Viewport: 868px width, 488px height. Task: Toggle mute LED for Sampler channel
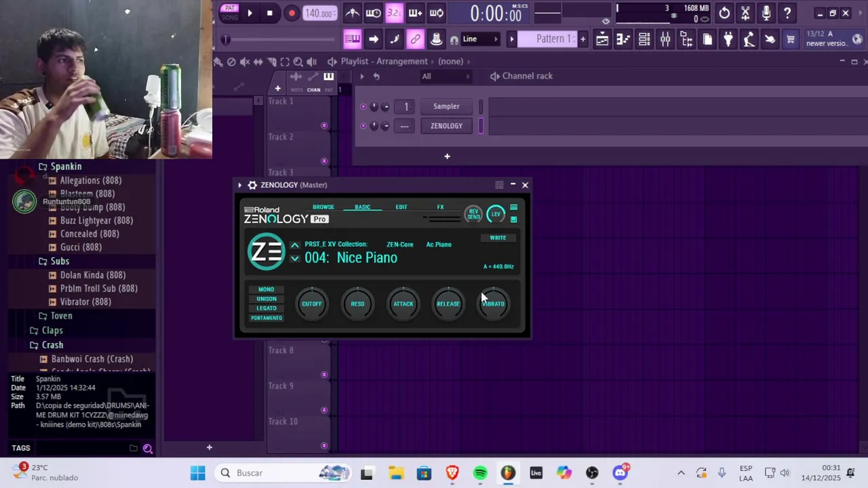[363, 106]
